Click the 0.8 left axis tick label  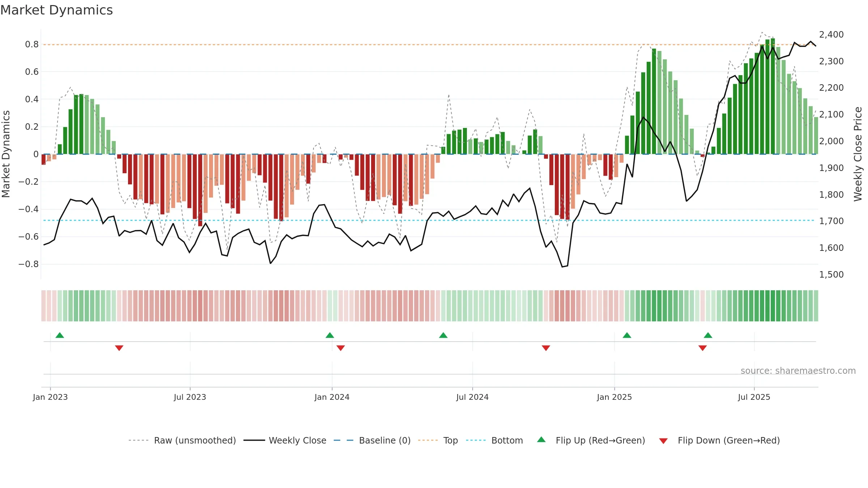[x=32, y=44]
